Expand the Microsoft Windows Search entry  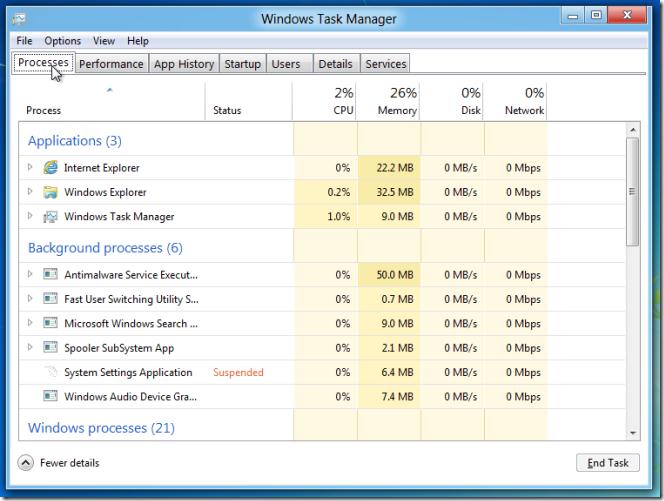click(x=30, y=323)
